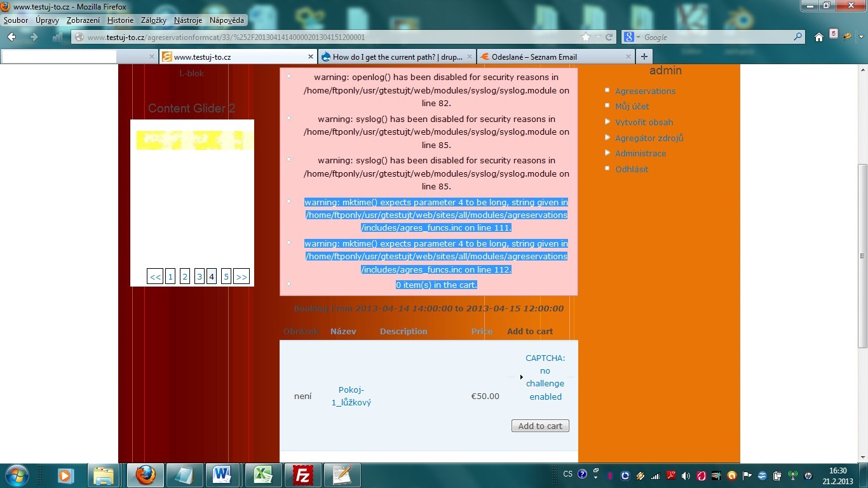The image size is (868, 488).
Task: Reload the current page
Action: (609, 37)
